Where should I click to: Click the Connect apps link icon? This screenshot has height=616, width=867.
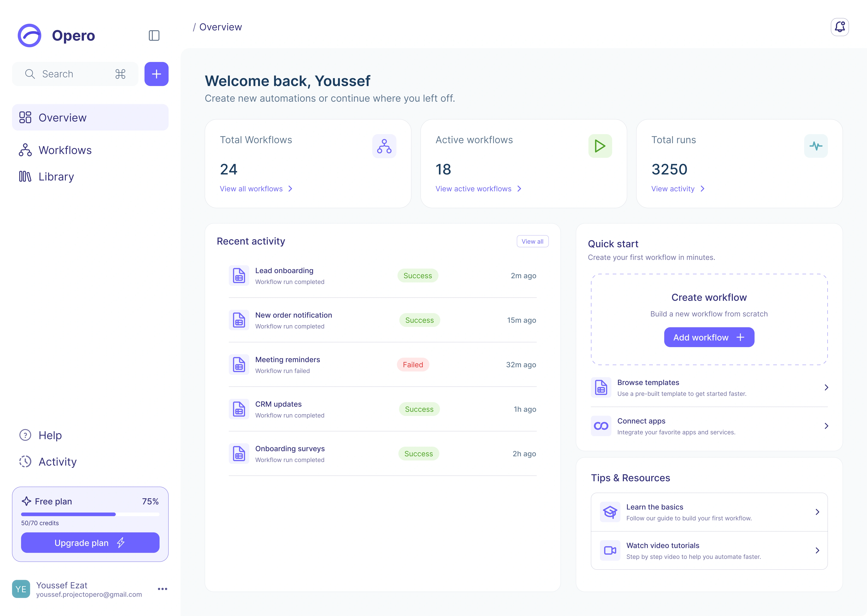coord(601,426)
